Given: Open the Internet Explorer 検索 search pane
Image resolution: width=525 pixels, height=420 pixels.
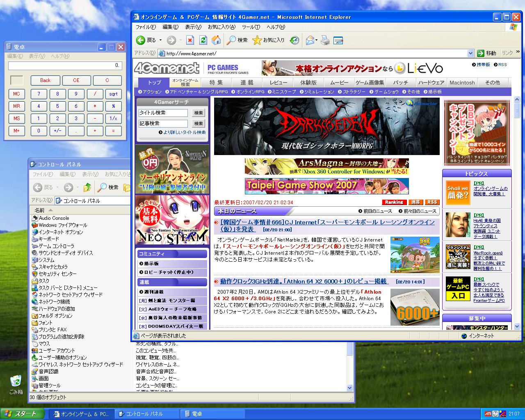Looking at the screenshot, I should tap(237, 40).
